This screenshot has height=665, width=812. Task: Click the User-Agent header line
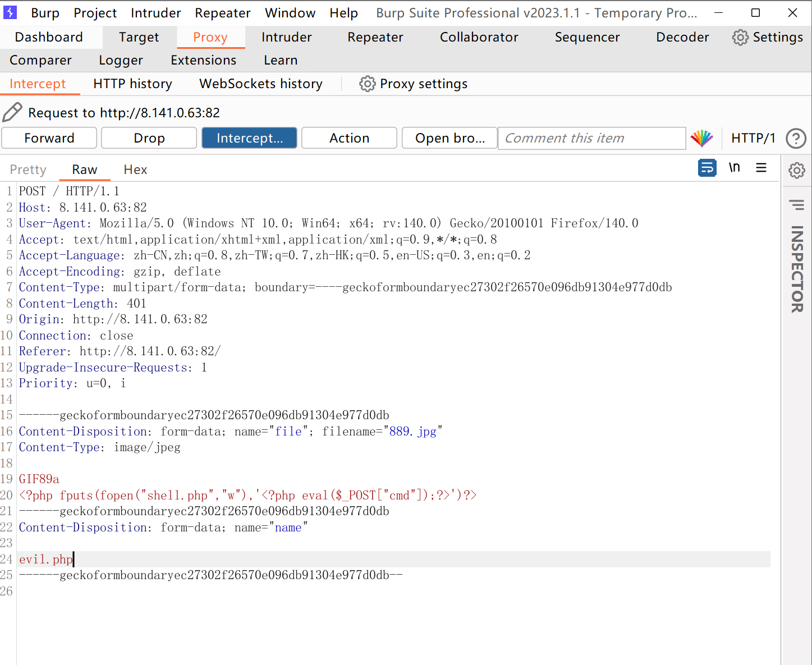329,223
